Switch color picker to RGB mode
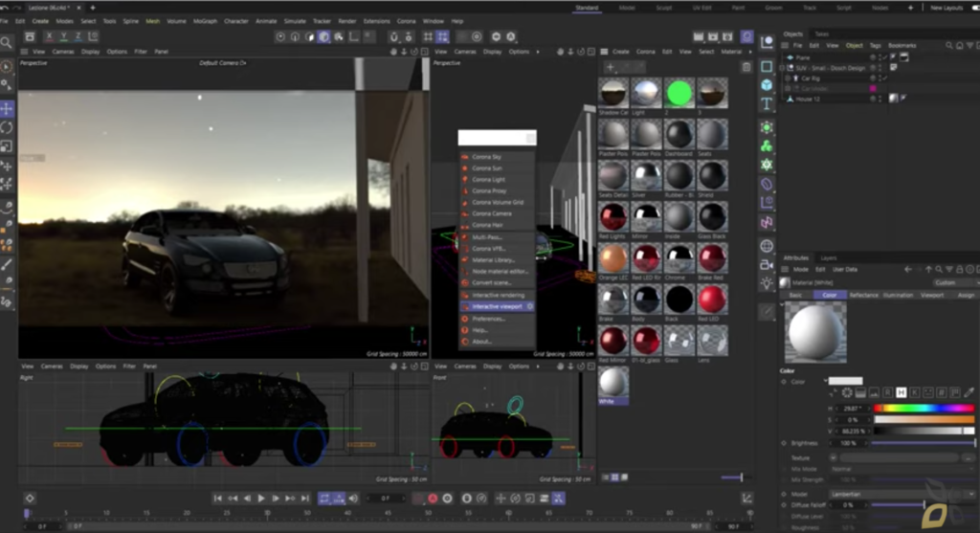This screenshot has width=980, height=533. (x=887, y=392)
